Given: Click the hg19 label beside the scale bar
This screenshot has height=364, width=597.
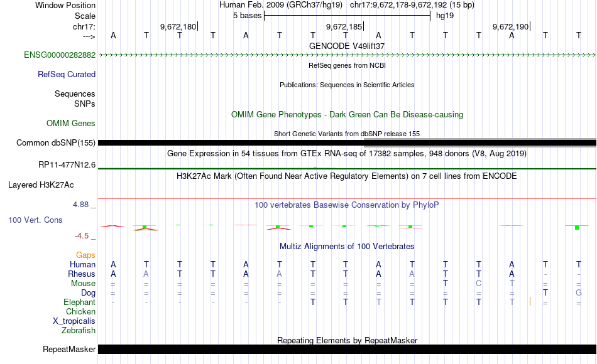Looking at the screenshot, I should [445, 16].
